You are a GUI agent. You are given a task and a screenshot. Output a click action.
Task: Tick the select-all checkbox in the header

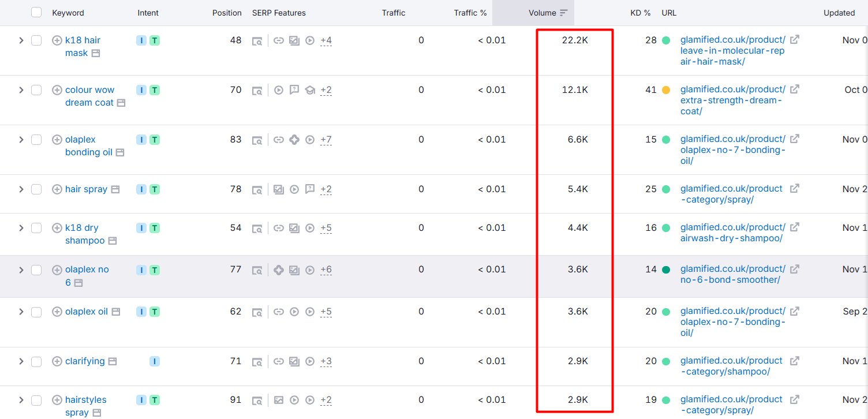click(36, 12)
